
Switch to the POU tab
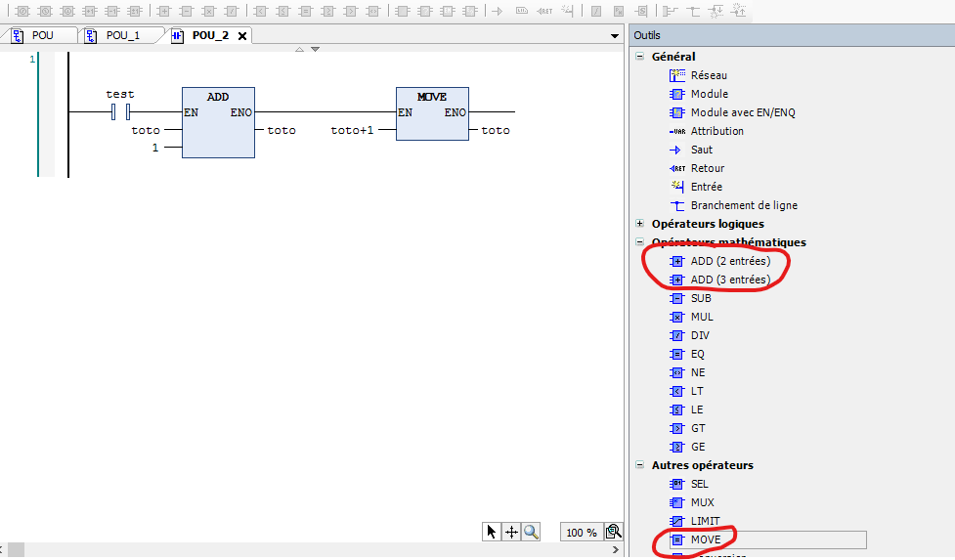(39, 35)
